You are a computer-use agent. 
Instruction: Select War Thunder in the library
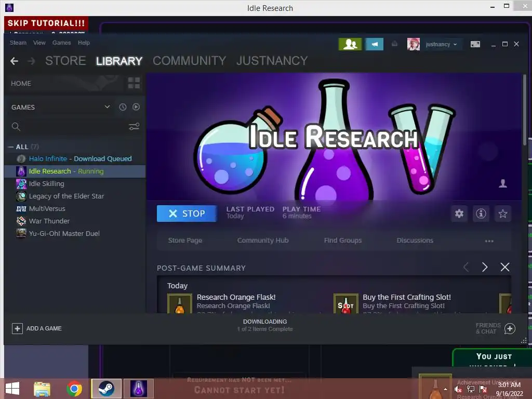coord(75,221)
